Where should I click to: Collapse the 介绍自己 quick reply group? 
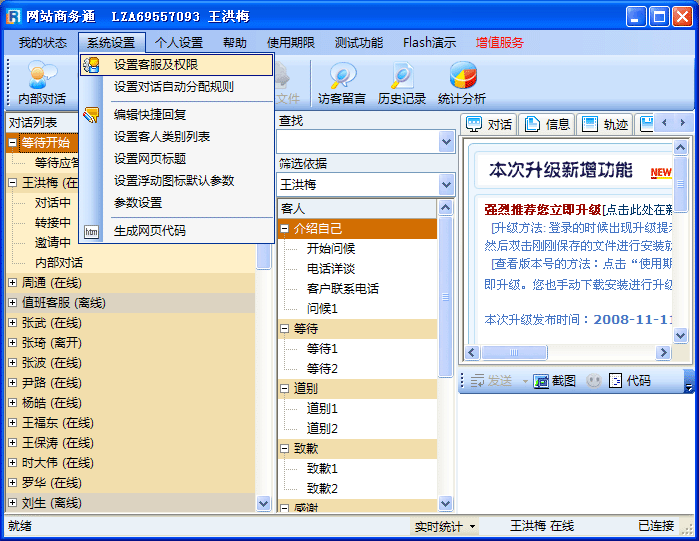coord(285,229)
